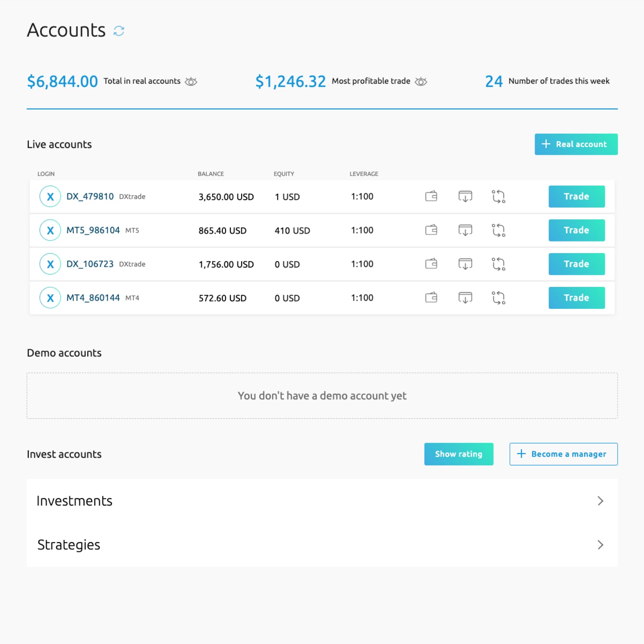The width and height of the screenshot is (644, 644).
Task: Open the MT5_986104 account login link
Action: (x=93, y=230)
